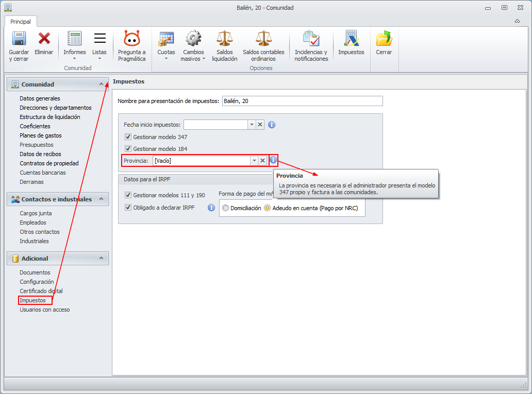Clear the Fecha inicio impuestos date

point(260,125)
